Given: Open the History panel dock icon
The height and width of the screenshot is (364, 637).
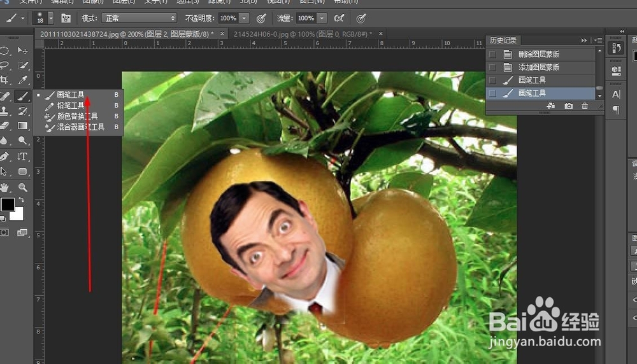Looking at the screenshot, I should (616, 48).
